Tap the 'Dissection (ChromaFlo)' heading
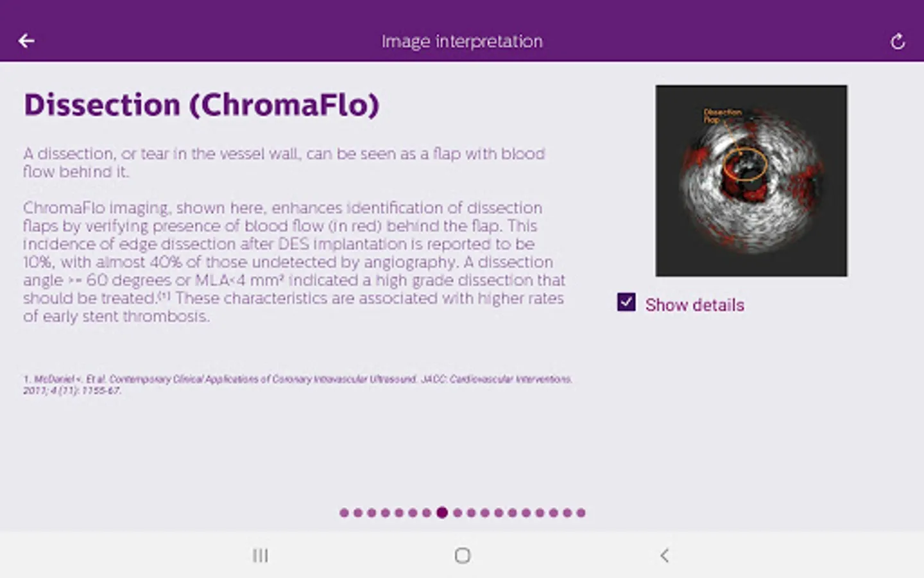 click(201, 105)
